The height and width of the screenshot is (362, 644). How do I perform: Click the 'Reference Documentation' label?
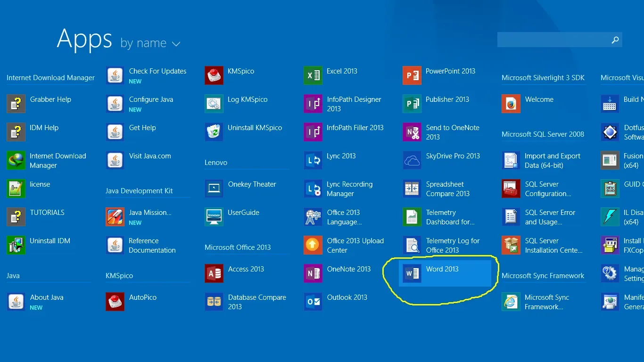coord(152,246)
